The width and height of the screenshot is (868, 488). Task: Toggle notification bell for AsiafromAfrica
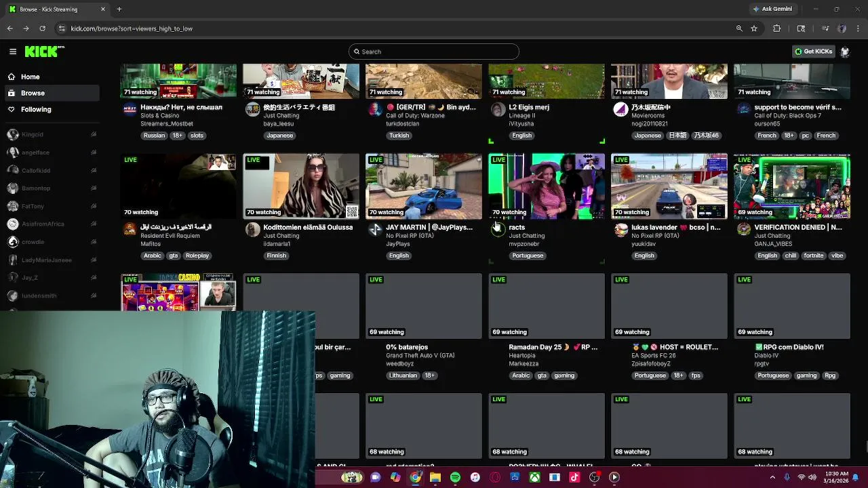(94, 224)
